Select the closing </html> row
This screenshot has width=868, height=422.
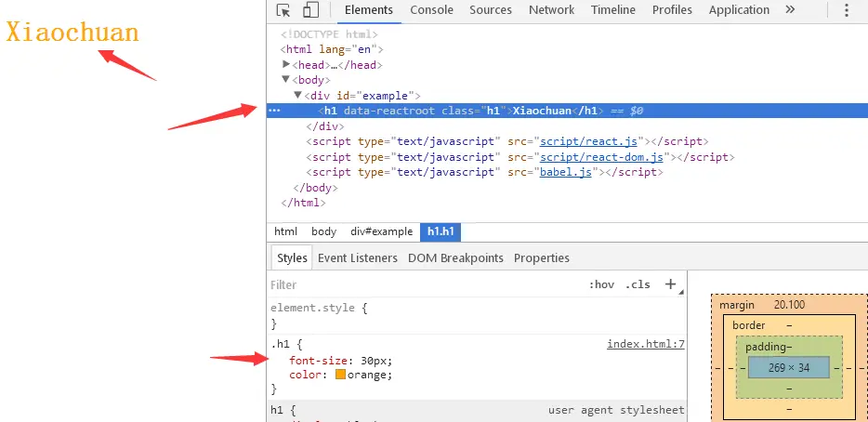303,203
